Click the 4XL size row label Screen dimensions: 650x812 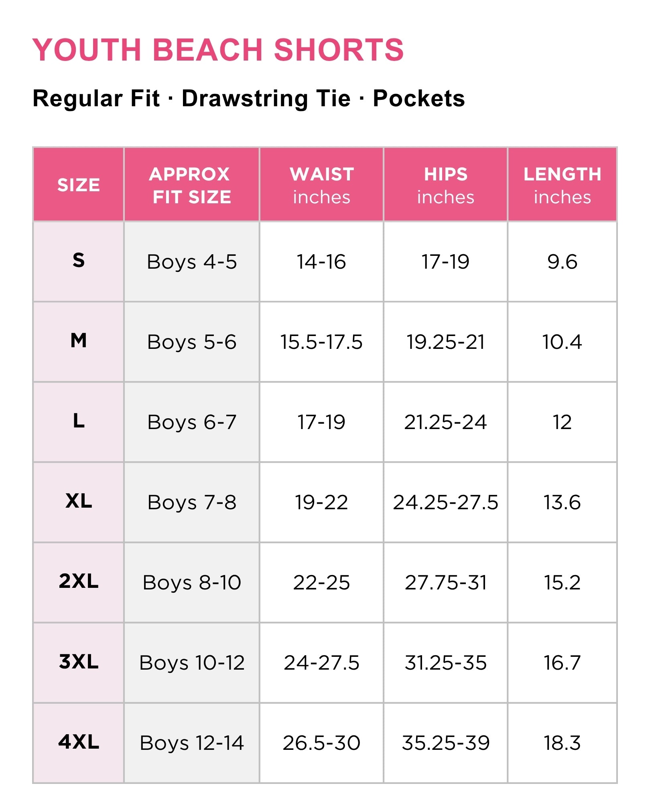79,742
